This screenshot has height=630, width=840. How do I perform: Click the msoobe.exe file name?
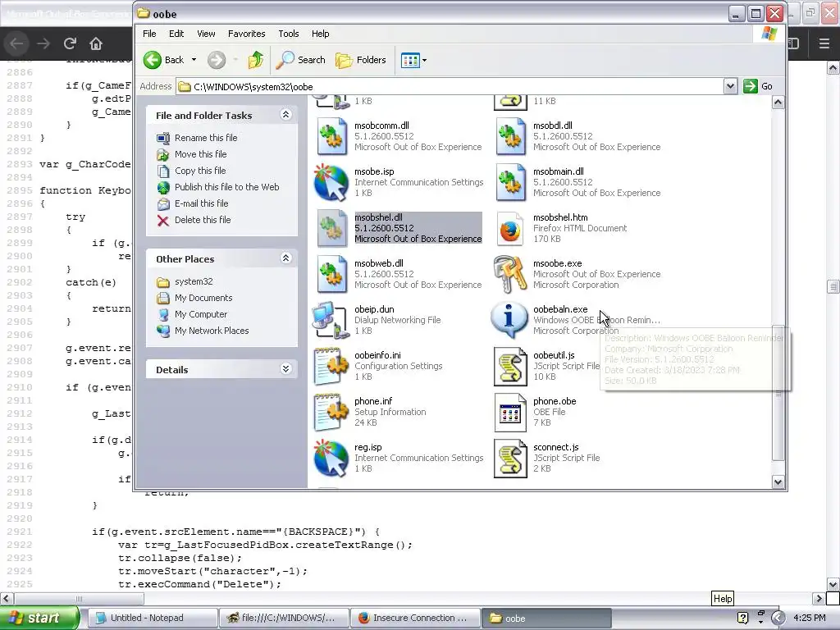[557, 263]
